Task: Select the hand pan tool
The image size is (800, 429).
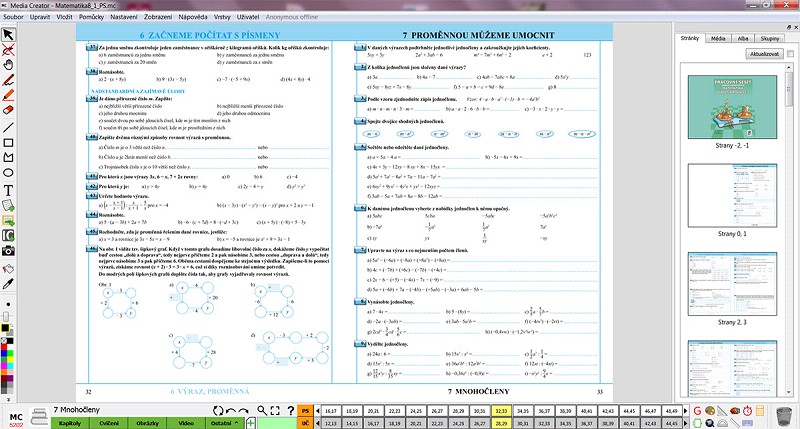Action: pyautogui.click(x=8, y=65)
